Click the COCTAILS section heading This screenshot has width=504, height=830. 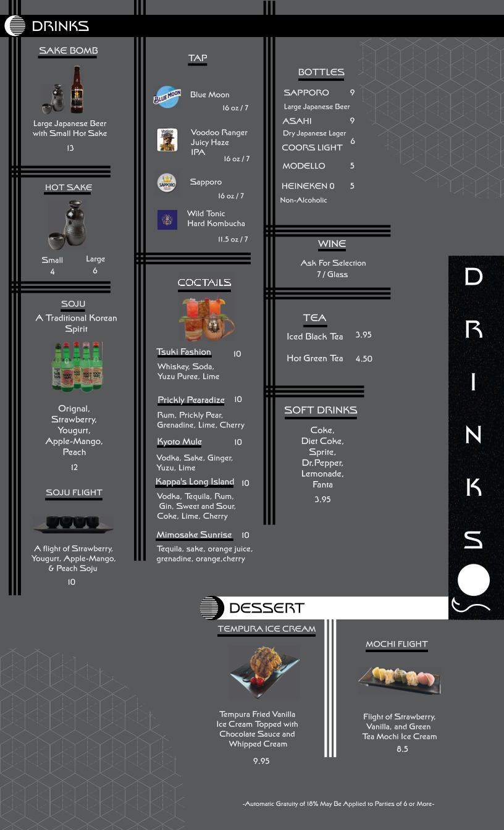[204, 283]
